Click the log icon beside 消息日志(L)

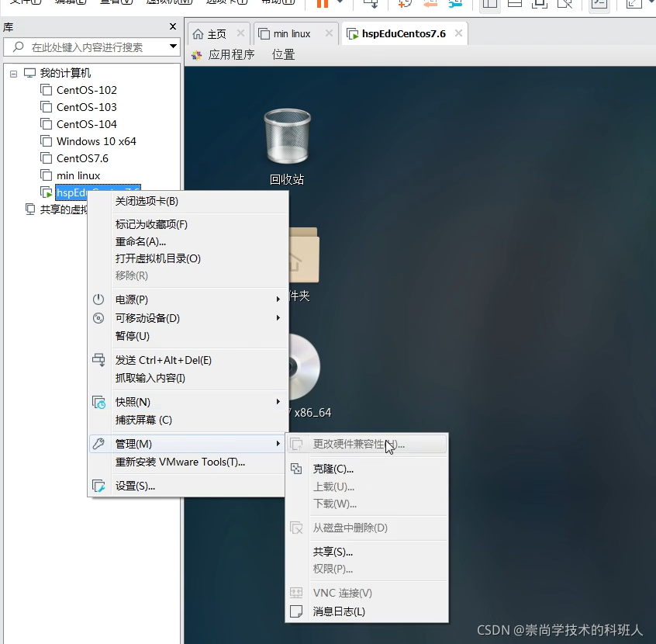tap(296, 611)
